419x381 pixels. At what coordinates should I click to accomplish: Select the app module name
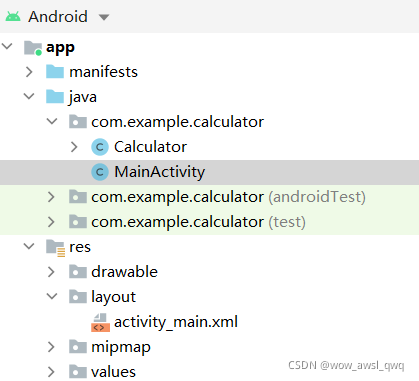60,48
